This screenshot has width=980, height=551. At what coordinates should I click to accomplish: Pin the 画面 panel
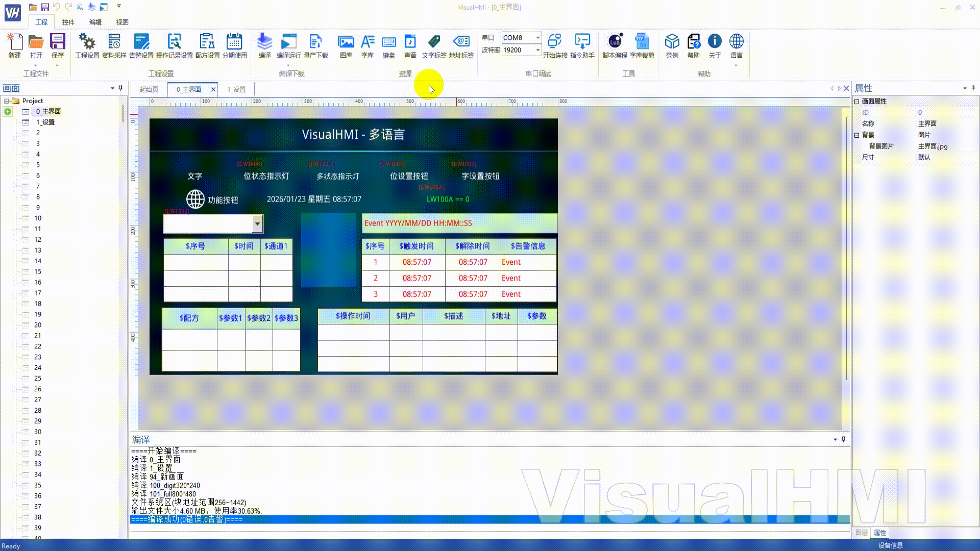click(121, 88)
